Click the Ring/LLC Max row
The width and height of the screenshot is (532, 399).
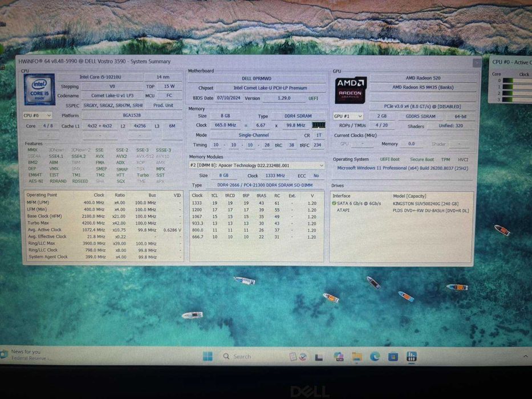point(104,243)
